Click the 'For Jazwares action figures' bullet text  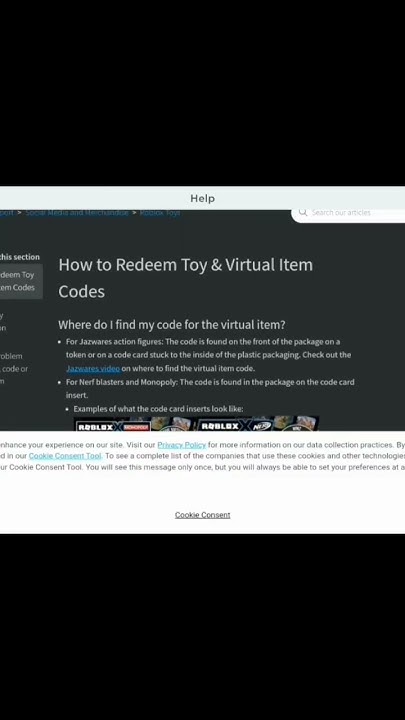coord(208,355)
